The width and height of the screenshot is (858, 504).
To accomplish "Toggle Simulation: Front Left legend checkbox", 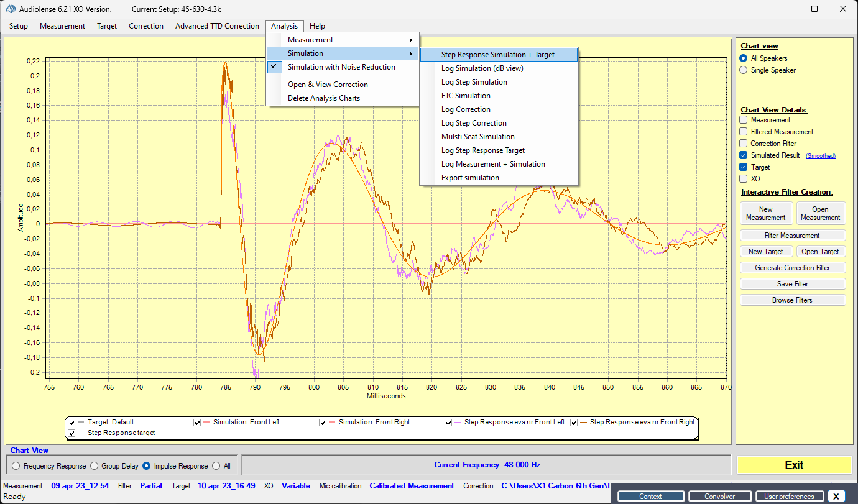I will coord(198,423).
